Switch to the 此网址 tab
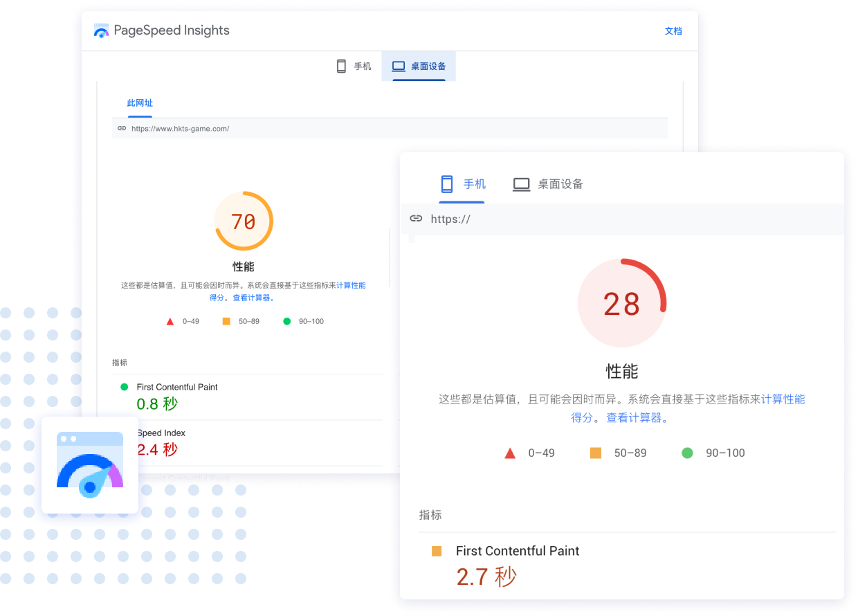858x616 pixels. pos(140,103)
